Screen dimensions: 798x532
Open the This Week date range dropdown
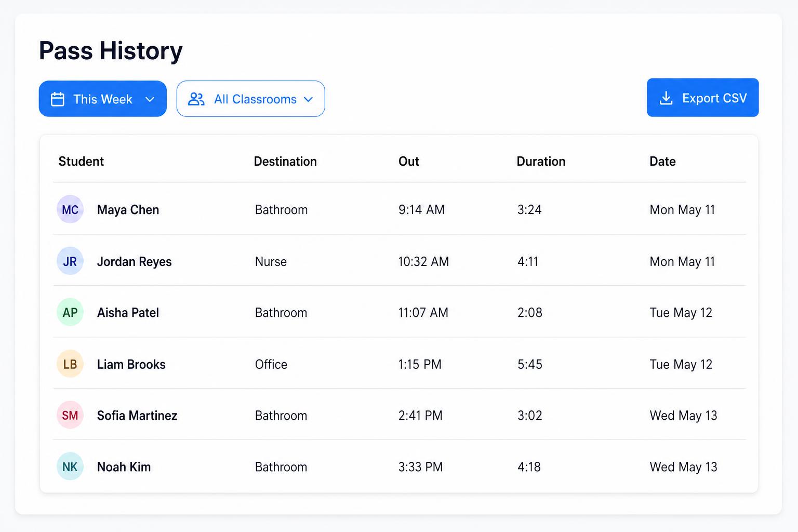(x=103, y=99)
